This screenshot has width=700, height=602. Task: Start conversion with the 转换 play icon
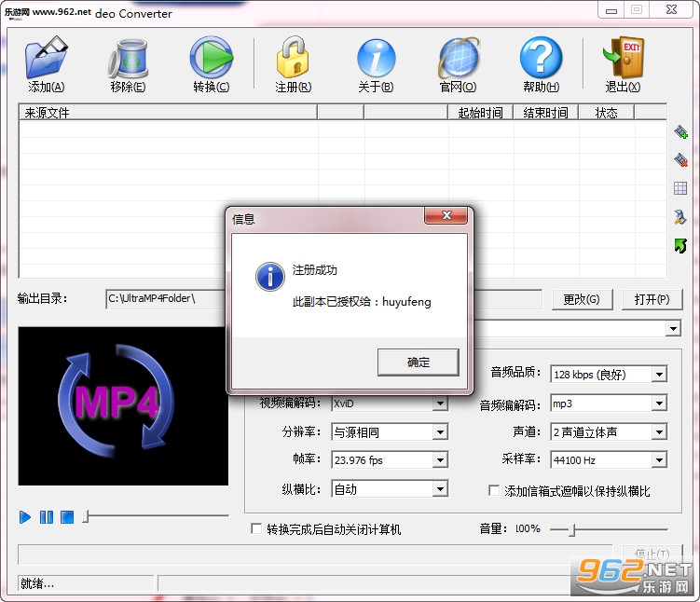pyautogui.click(x=212, y=58)
